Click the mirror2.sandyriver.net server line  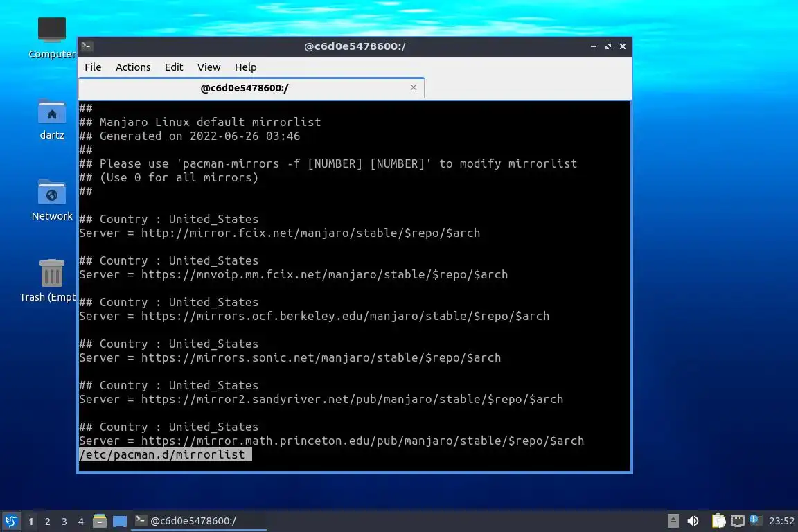[x=321, y=400]
